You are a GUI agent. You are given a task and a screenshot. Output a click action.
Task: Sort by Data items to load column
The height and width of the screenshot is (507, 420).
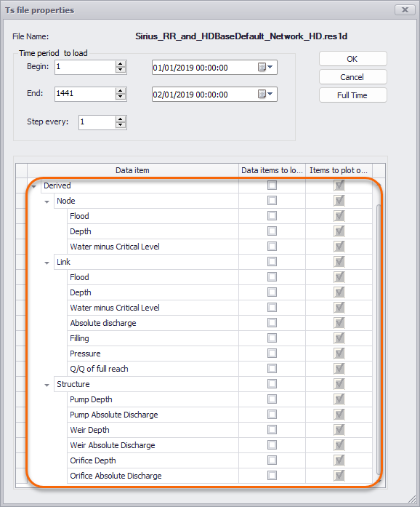coord(272,170)
